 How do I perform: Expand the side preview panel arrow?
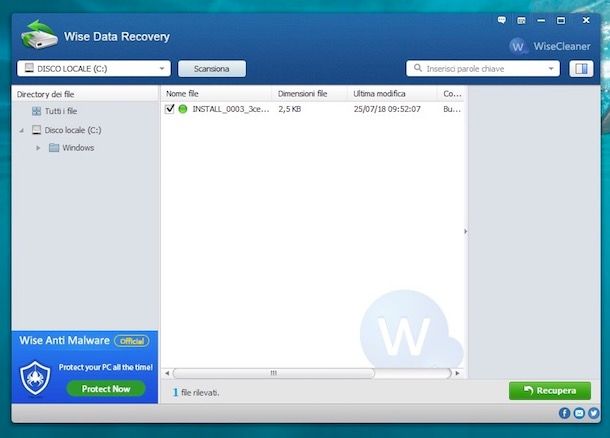point(466,231)
